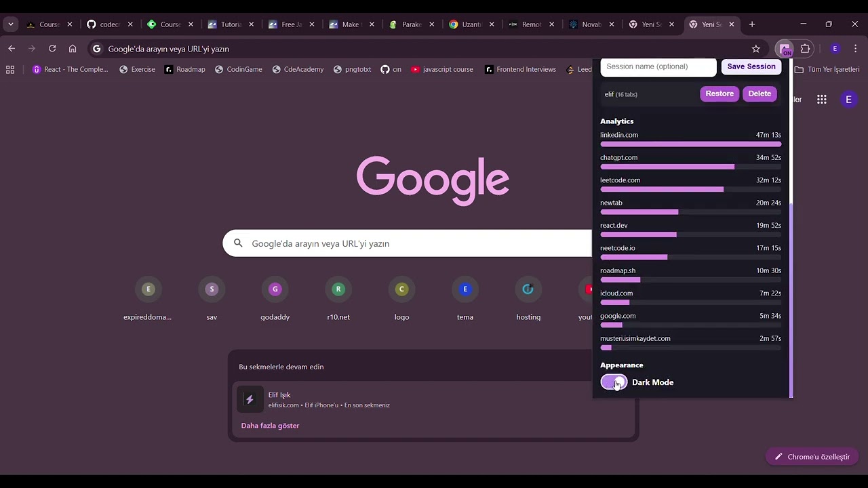Screen dimensions: 868x488
Task: Switch to the Remot tab
Action: coord(532,24)
